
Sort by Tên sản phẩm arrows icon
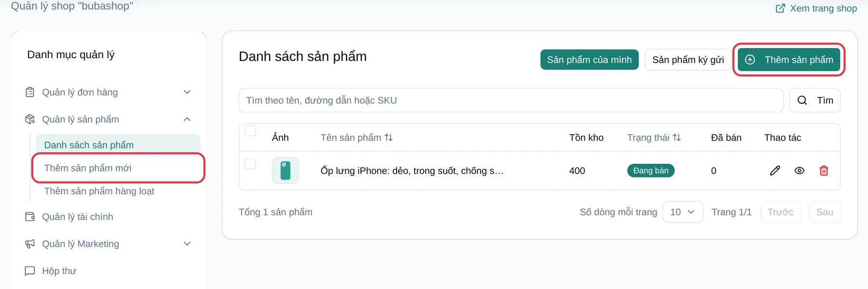click(x=389, y=138)
